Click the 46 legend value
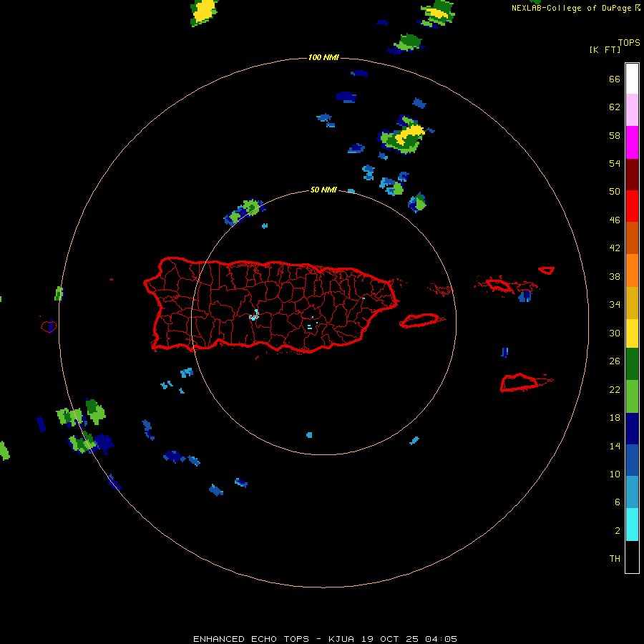Image resolution: width=644 pixels, height=644 pixels. (615, 220)
